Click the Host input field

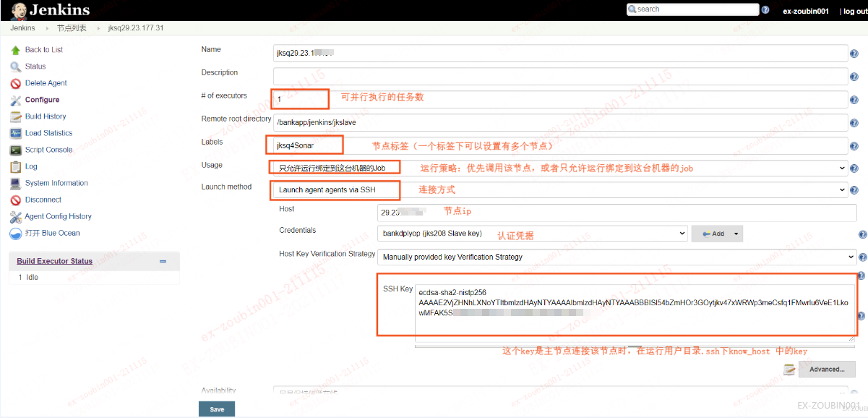click(x=617, y=213)
